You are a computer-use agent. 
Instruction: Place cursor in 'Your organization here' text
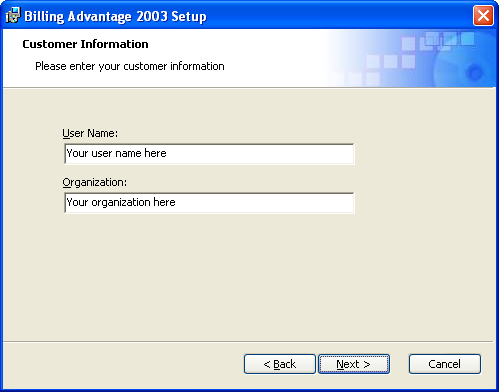[x=121, y=202]
